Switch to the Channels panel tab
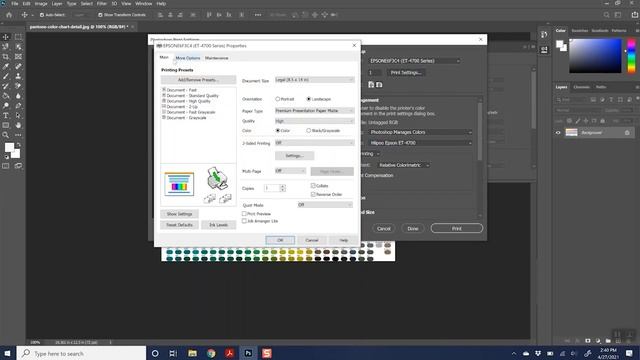Viewport: 640px width, 360px height. [x=581, y=87]
